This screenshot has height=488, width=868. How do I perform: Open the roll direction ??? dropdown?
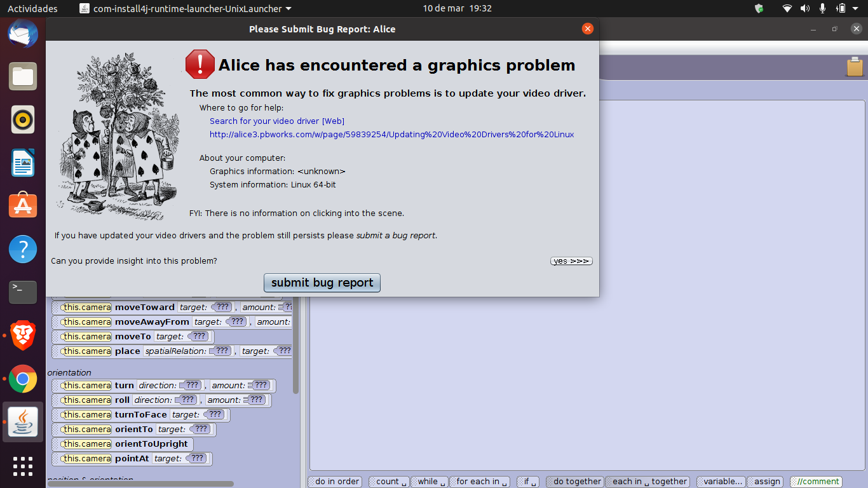[x=187, y=400]
